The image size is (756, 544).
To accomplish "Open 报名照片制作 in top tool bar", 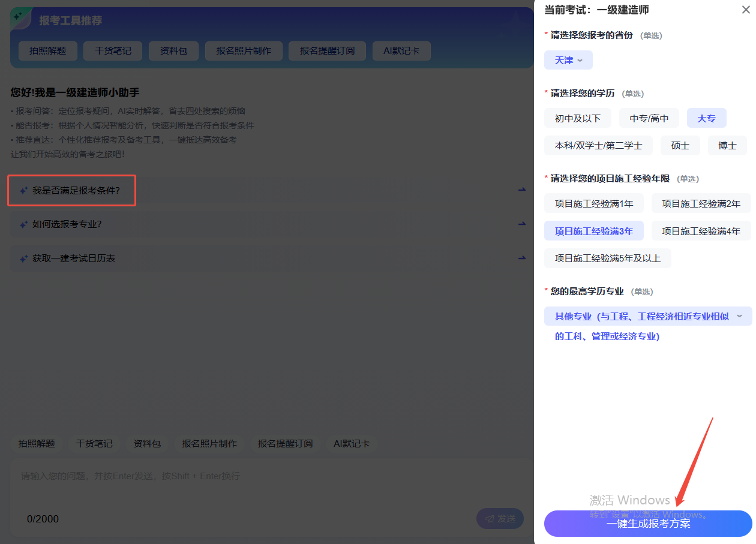I will tap(243, 51).
